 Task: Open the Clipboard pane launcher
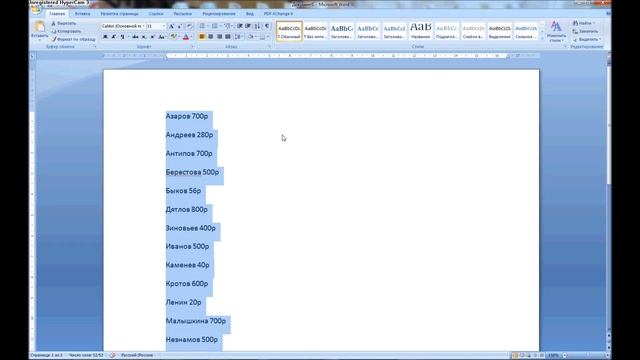[x=94, y=47]
